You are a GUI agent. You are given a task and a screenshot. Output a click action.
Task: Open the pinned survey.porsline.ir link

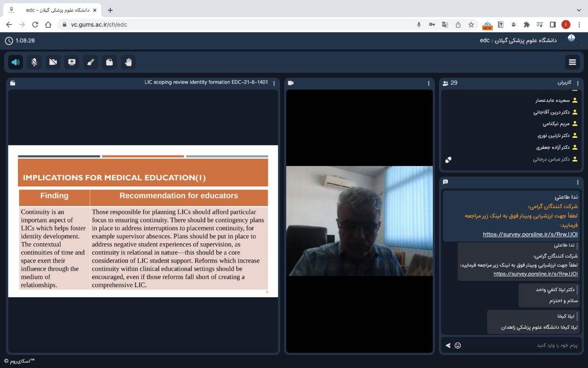pyautogui.click(x=530, y=235)
